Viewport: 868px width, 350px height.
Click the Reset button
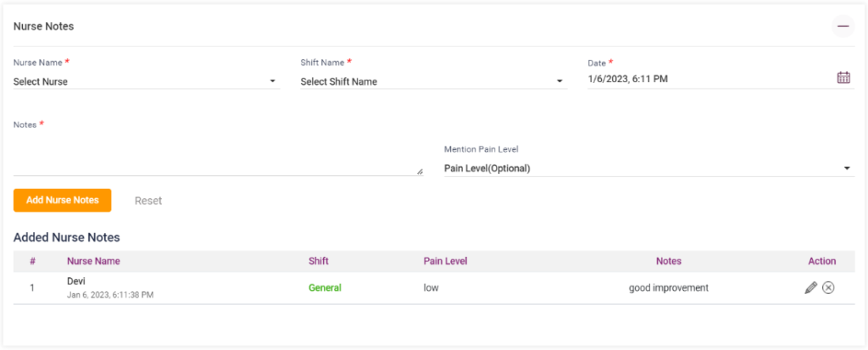[x=148, y=201]
